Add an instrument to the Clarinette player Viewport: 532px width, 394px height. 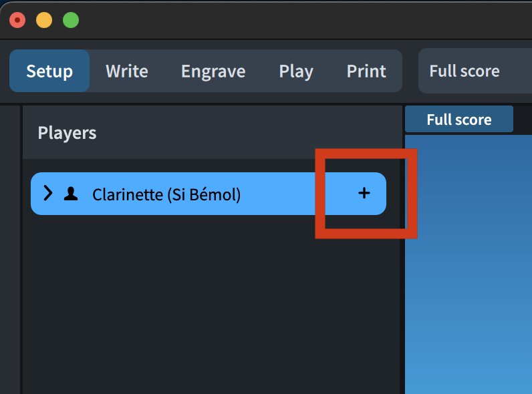[364, 194]
